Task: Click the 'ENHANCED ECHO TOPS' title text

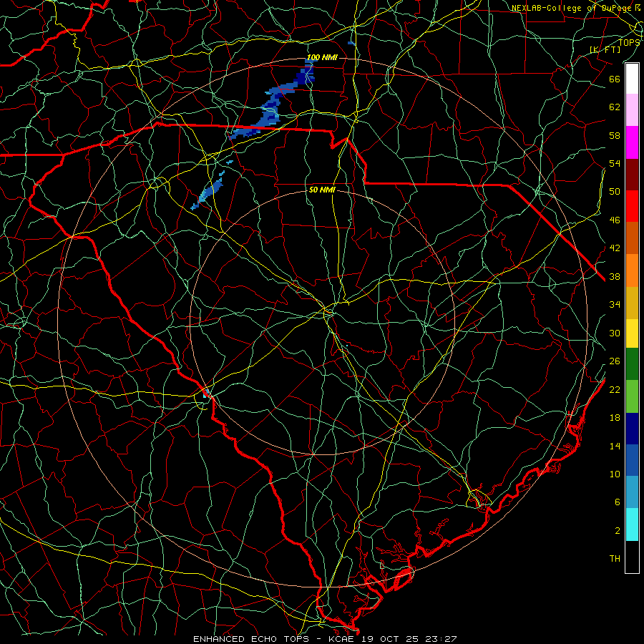Action: (251, 639)
